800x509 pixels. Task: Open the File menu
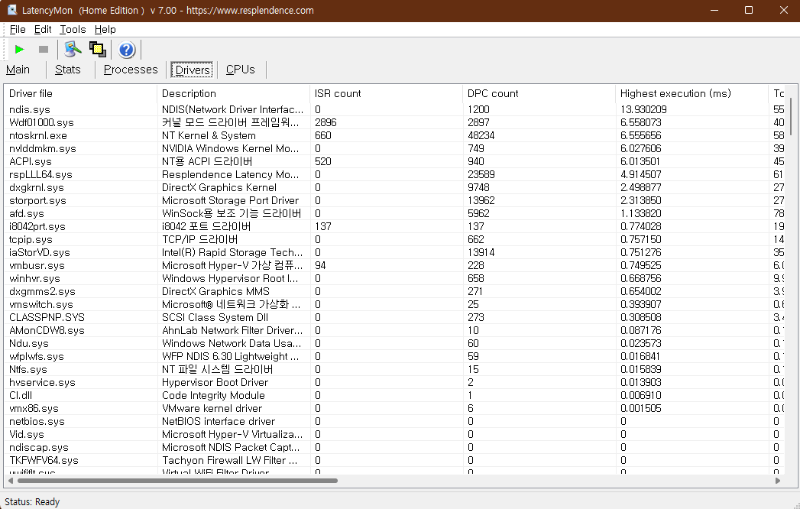(17, 30)
